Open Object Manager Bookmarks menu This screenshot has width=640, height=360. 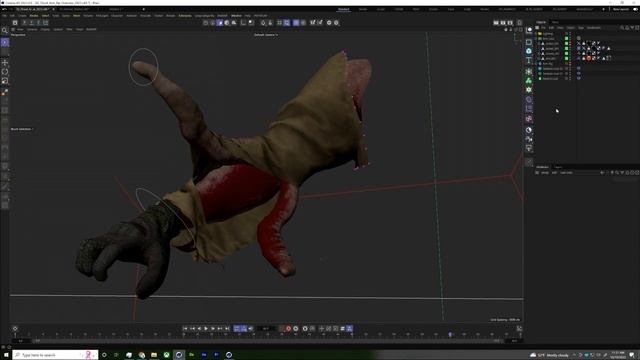(594, 28)
